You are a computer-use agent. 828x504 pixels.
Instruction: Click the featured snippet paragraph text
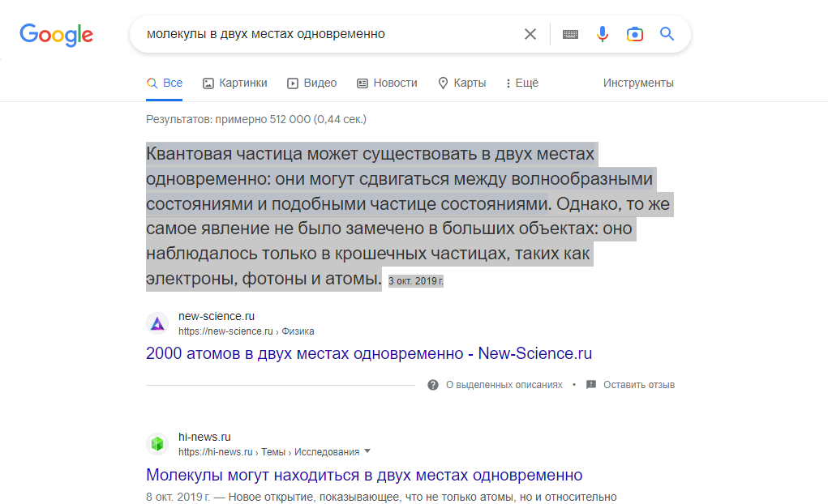click(x=410, y=216)
